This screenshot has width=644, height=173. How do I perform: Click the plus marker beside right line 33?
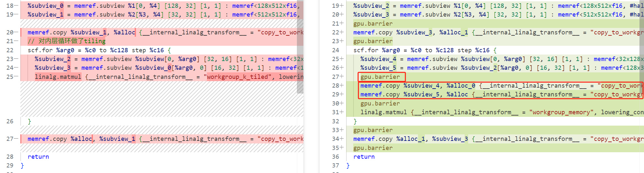342,130
